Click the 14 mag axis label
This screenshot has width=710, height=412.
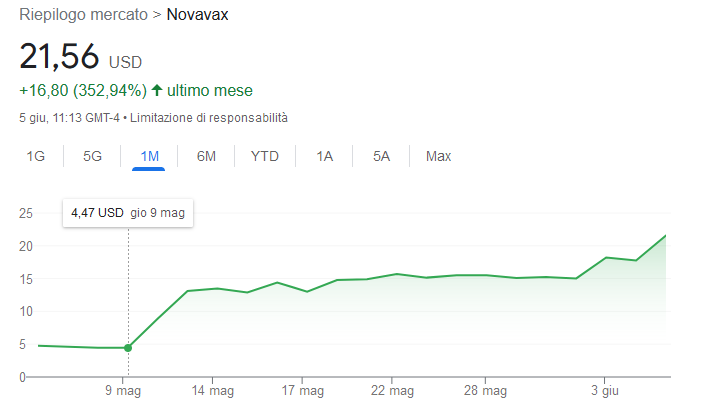tap(212, 391)
